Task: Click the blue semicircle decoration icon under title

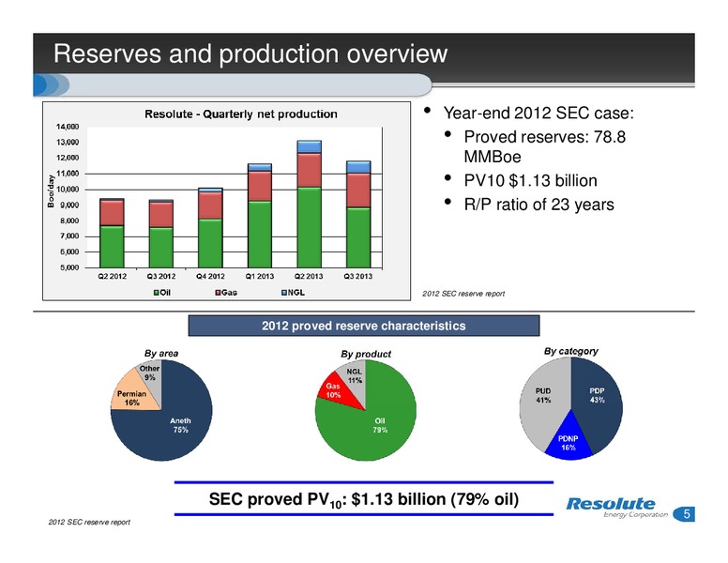Action: 51,85
